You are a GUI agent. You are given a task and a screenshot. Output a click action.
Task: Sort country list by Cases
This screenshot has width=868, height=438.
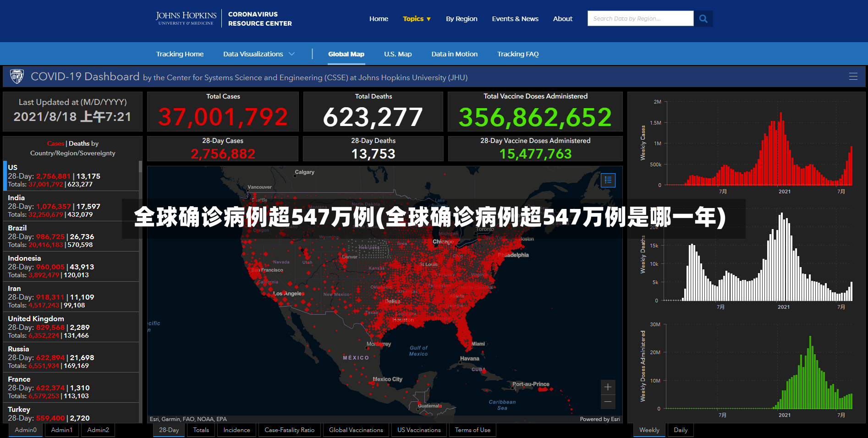(55, 143)
